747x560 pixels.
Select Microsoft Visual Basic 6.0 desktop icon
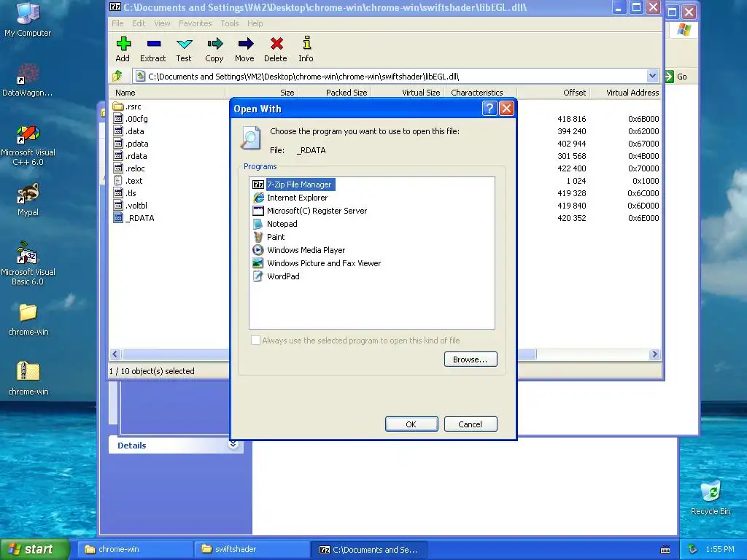coord(28,264)
